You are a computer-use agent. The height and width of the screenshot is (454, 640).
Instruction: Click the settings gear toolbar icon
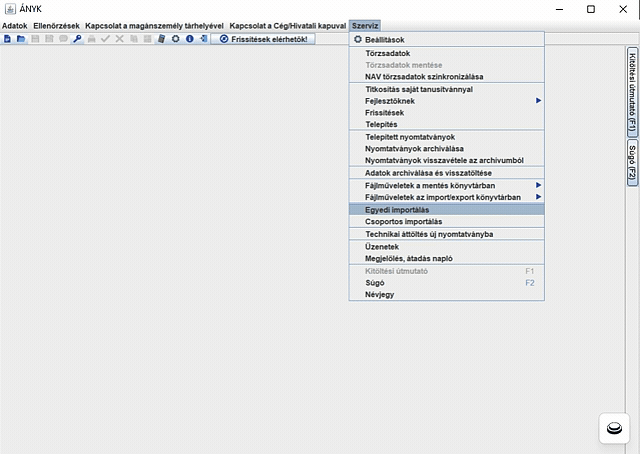pyautogui.click(x=176, y=39)
